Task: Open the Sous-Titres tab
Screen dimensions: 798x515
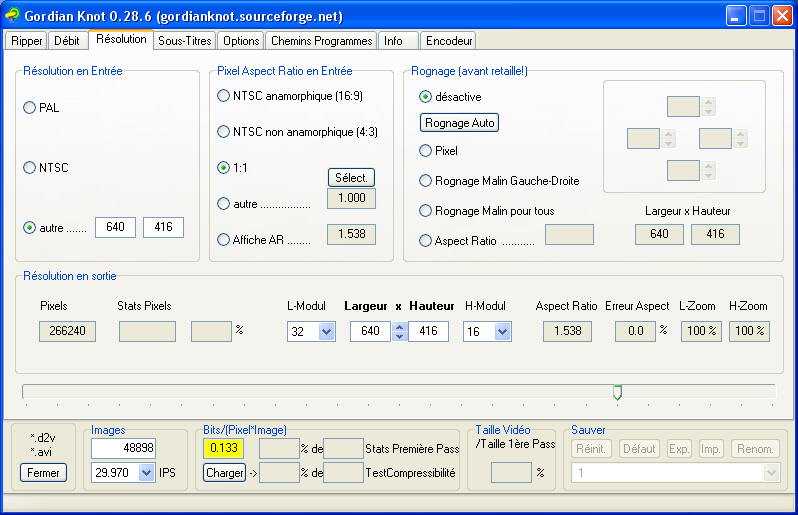Action: [x=184, y=41]
